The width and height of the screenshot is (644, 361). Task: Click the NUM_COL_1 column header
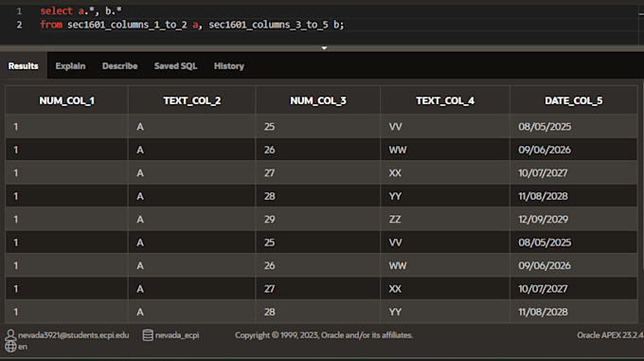click(66, 100)
